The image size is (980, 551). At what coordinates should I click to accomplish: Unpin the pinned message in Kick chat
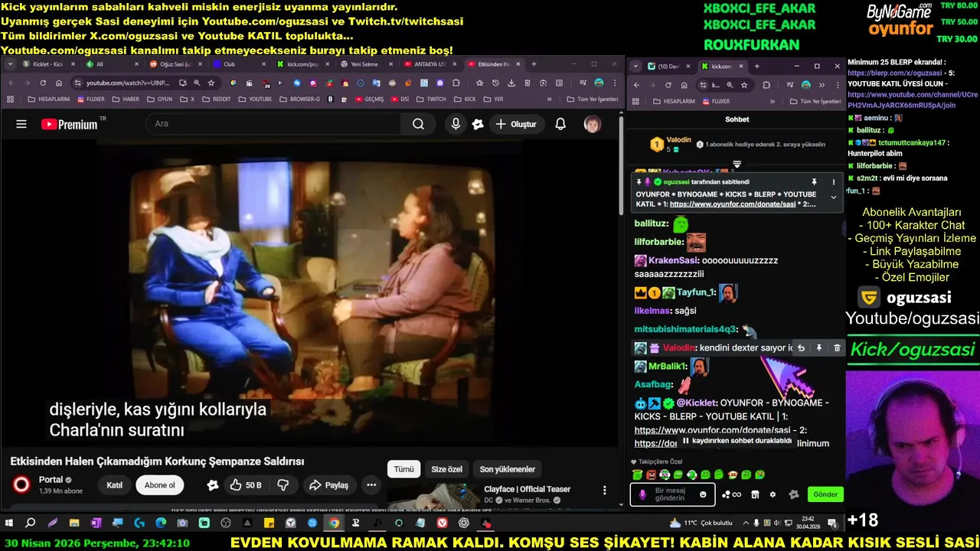814,182
